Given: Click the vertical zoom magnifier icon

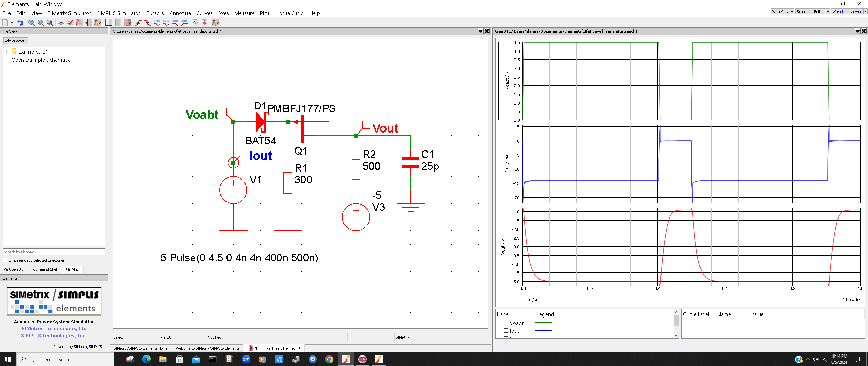Looking at the screenshot, I should click(x=32, y=23).
